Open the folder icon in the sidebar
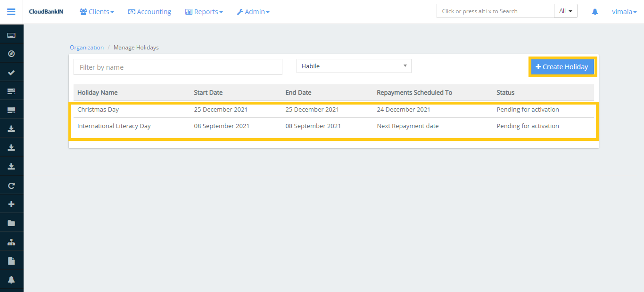 pyautogui.click(x=11, y=223)
